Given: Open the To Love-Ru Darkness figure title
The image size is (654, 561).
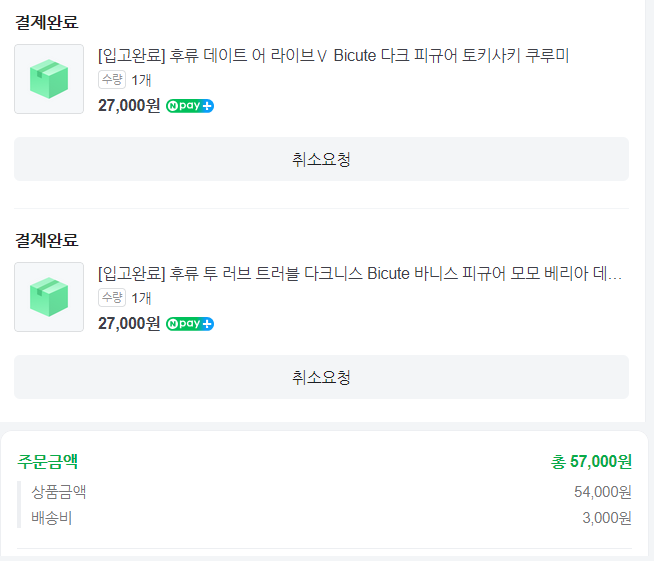Looking at the screenshot, I should pos(360,273).
